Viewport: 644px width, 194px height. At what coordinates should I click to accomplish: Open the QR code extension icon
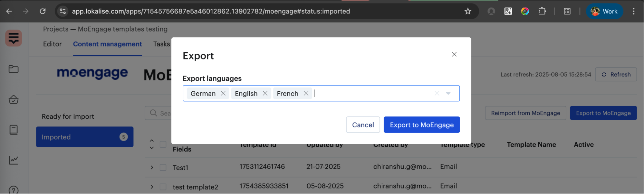[x=508, y=11]
